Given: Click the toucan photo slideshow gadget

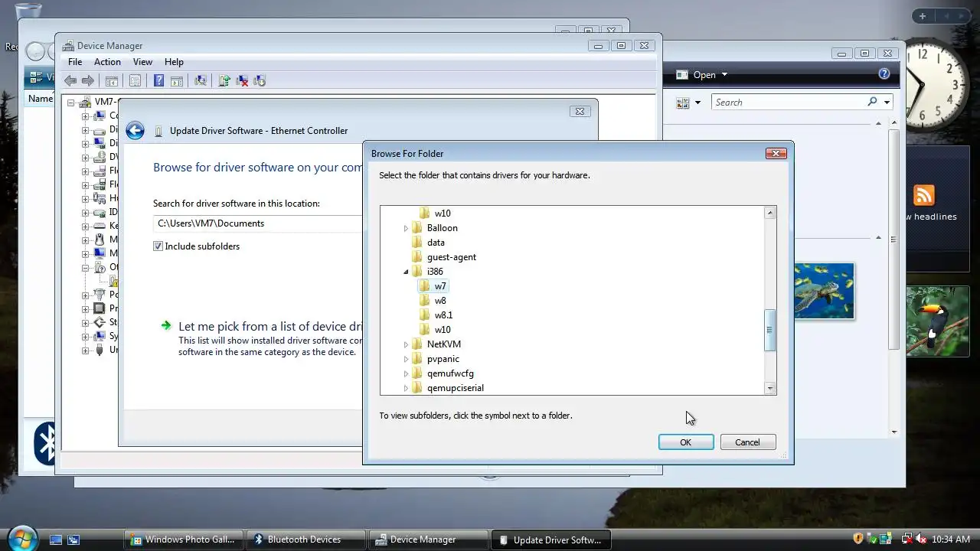Looking at the screenshot, I should [937, 321].
